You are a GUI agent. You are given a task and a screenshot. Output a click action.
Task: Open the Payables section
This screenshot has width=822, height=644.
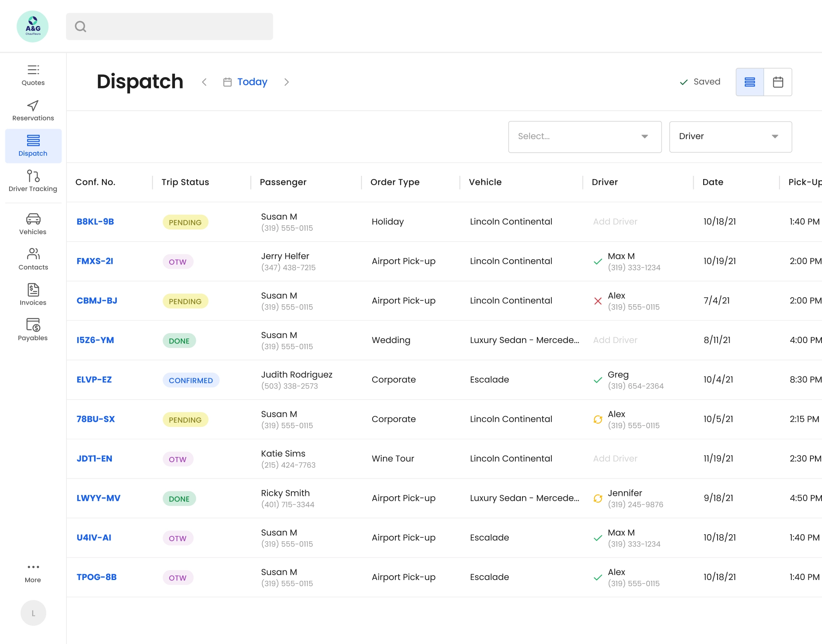coord(33,329)
